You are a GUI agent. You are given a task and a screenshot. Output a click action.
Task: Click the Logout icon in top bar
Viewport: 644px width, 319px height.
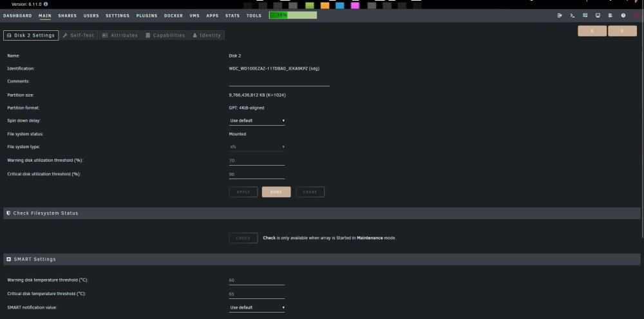(560, 15)
